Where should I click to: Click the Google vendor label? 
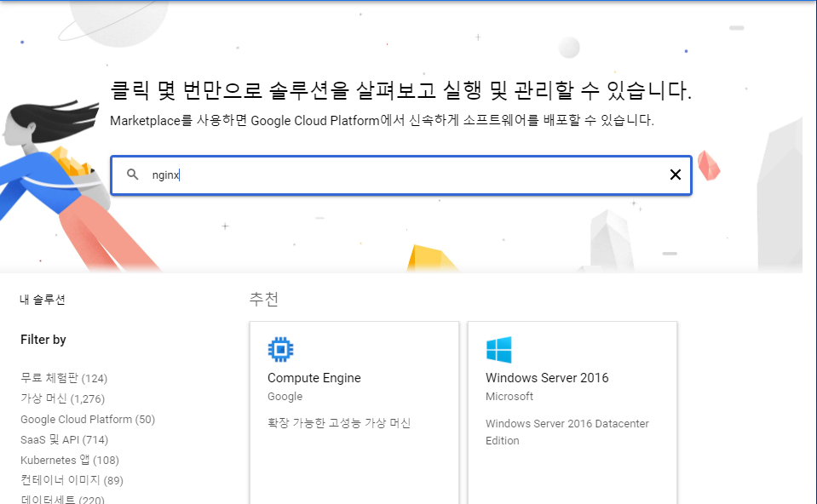click(x=285, y=396)
